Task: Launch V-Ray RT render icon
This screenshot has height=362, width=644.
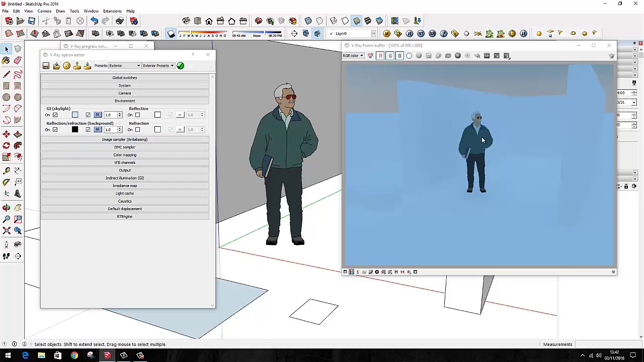Action: coord(421,34)
